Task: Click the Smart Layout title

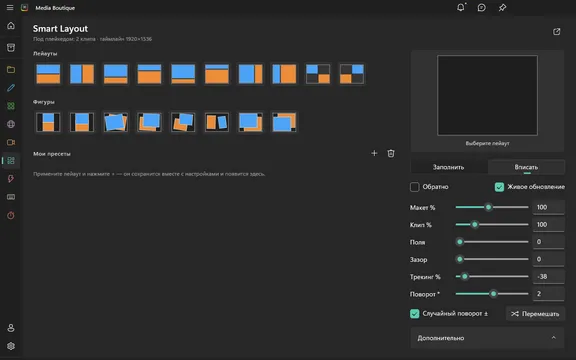Action: [60, 29]
